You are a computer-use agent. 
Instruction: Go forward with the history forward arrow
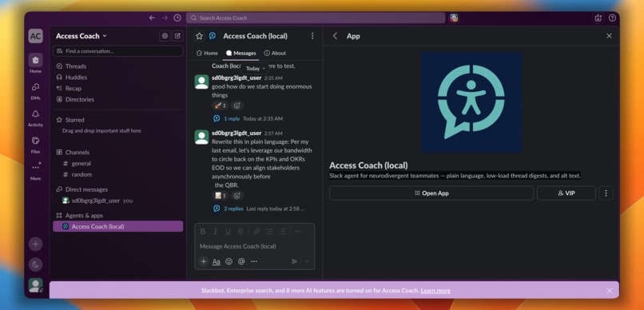pos(165,18)
